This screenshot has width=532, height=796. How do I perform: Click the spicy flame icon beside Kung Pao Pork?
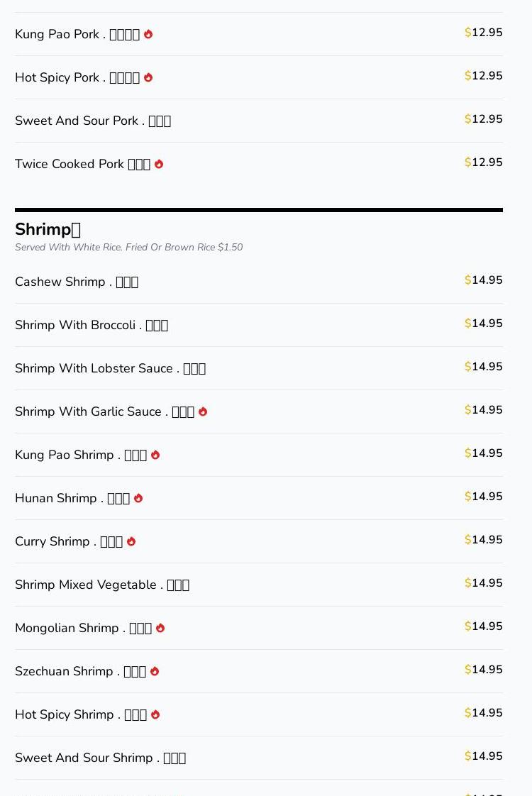148,34
